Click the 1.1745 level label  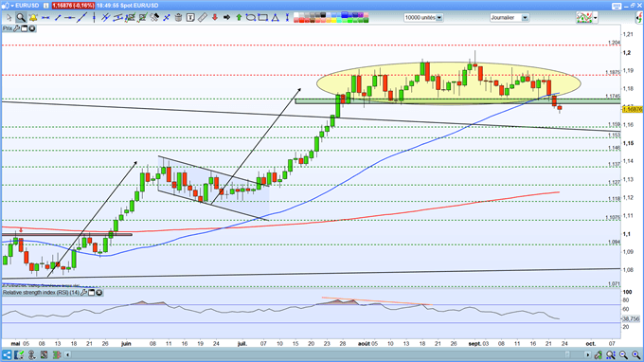[x=613, y=96]
